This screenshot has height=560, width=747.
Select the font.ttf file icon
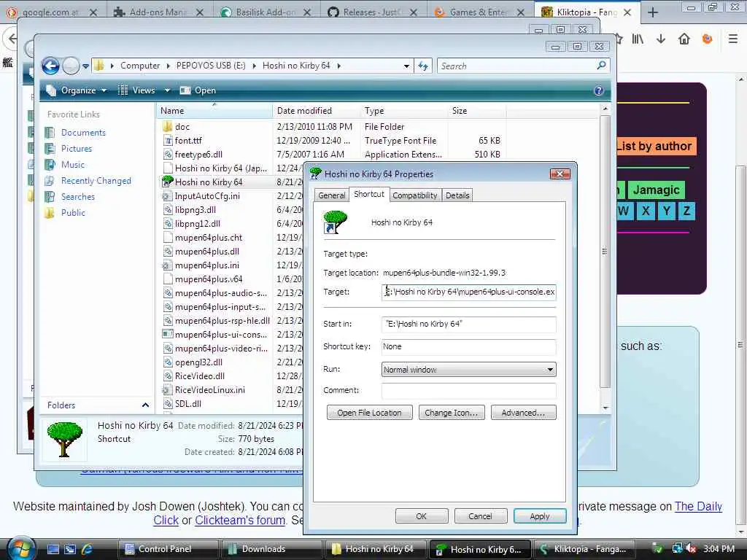click(x=167, y=141)
